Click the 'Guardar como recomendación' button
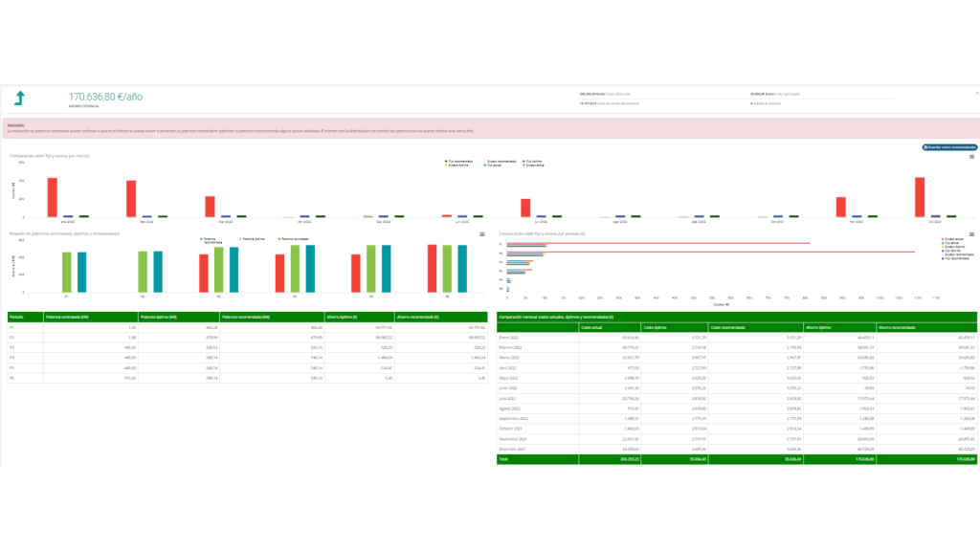Screen dimensions: 980x551 (x=949, y=147)
